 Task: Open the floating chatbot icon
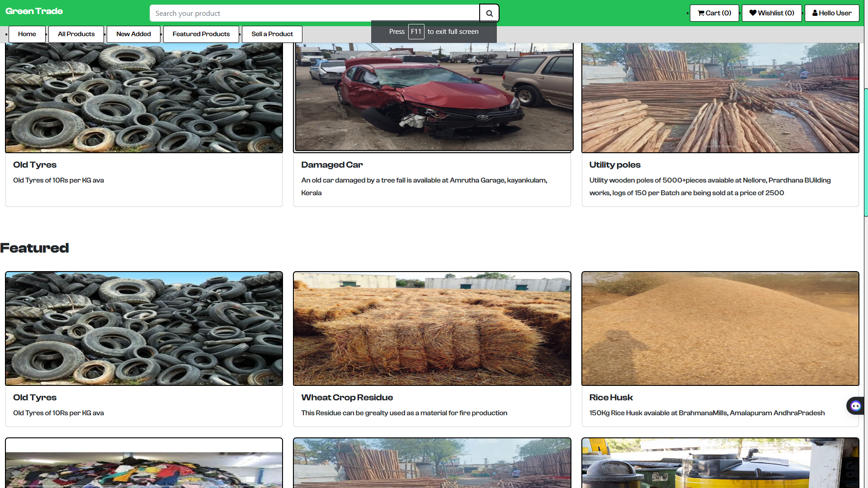pos(855,406)
